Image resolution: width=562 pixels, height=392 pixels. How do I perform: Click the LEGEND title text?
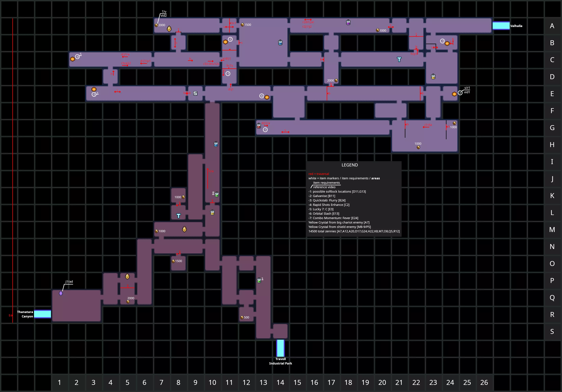[x=349, y=165]
